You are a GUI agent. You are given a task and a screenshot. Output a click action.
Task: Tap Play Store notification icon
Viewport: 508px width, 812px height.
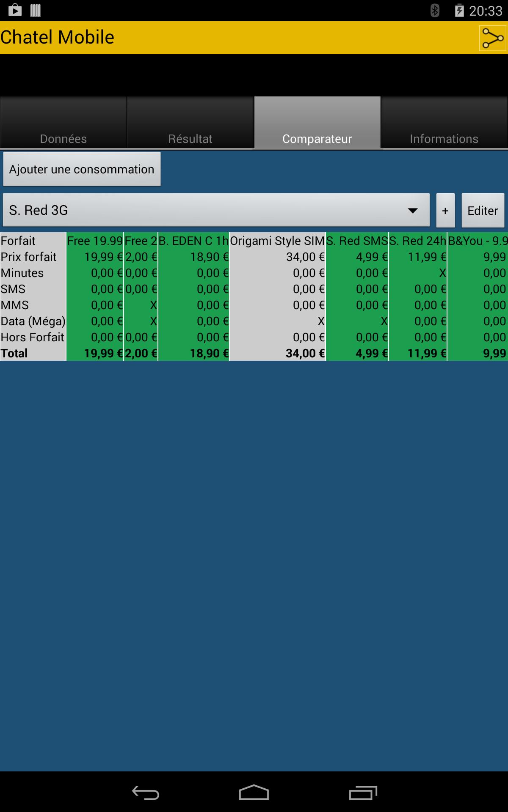click(15, 10)
